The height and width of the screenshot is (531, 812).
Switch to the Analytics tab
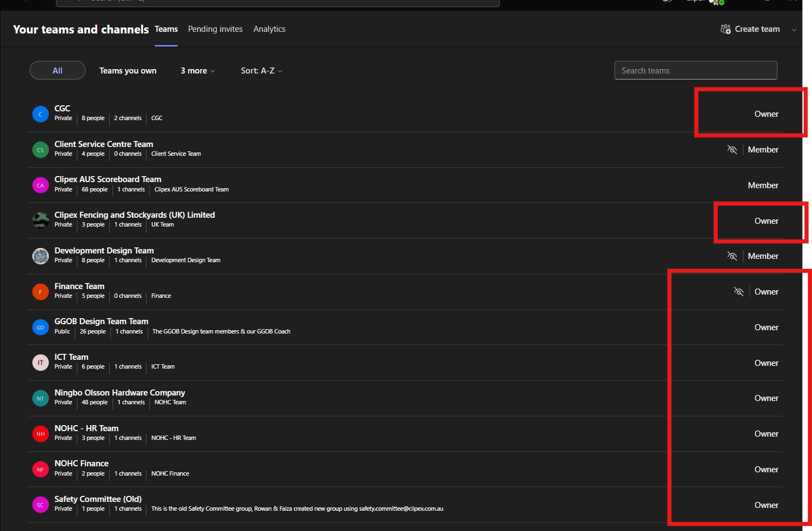[x=269, y=29]
